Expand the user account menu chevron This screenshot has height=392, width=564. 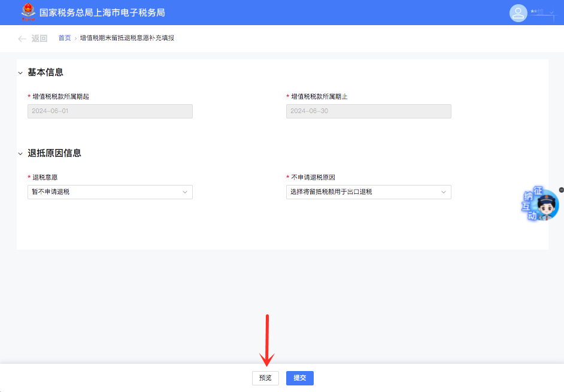551,13
